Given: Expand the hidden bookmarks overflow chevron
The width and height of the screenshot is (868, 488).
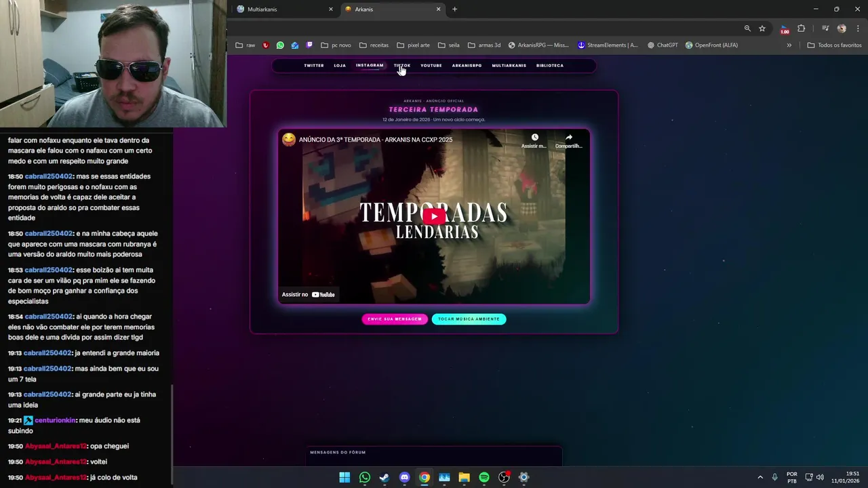Looking at the screenshot, I should (789, 45).
